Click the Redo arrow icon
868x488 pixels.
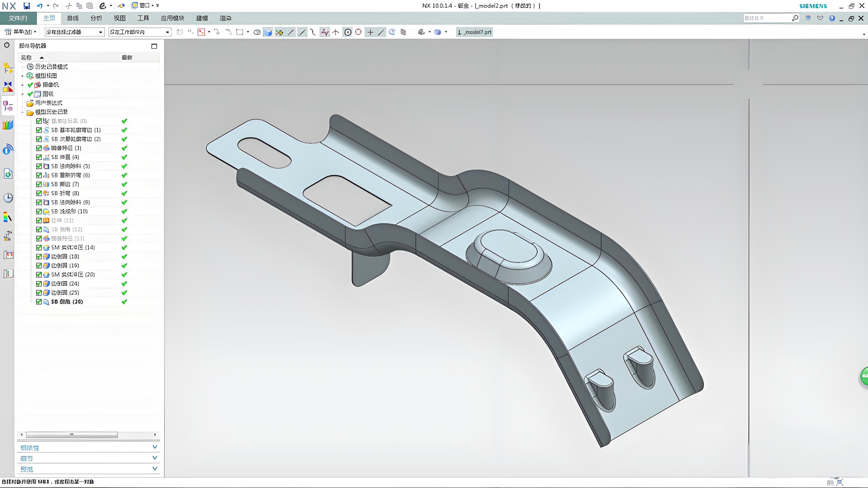tap(56, 6)
